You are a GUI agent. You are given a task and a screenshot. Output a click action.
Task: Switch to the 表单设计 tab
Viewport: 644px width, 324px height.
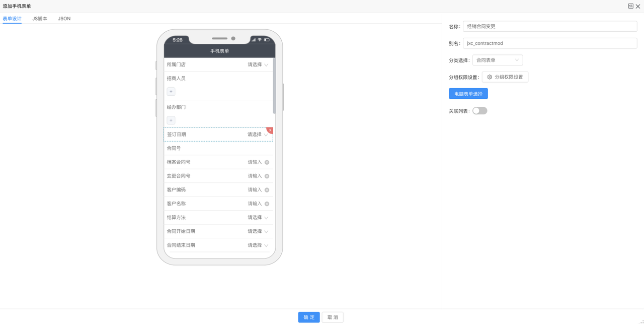point(12,19)
